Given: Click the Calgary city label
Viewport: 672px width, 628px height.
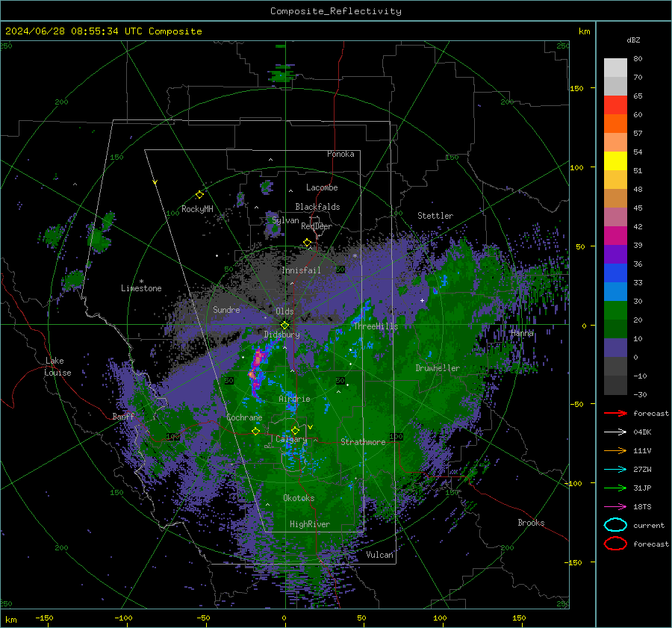Looking at the screenshot, I should 291,439.
